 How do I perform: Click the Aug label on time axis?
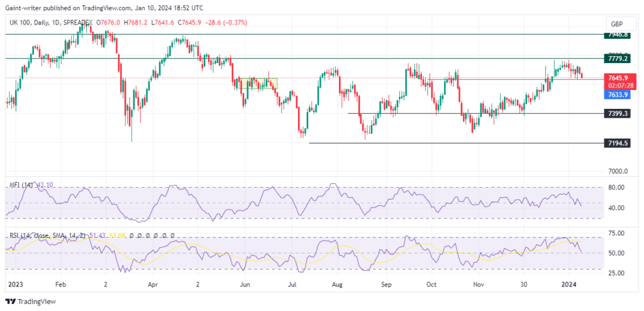(x=337, y=284)
